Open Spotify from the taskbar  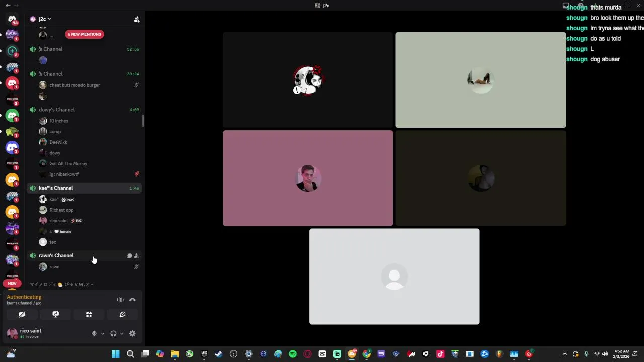pos(293,354)
